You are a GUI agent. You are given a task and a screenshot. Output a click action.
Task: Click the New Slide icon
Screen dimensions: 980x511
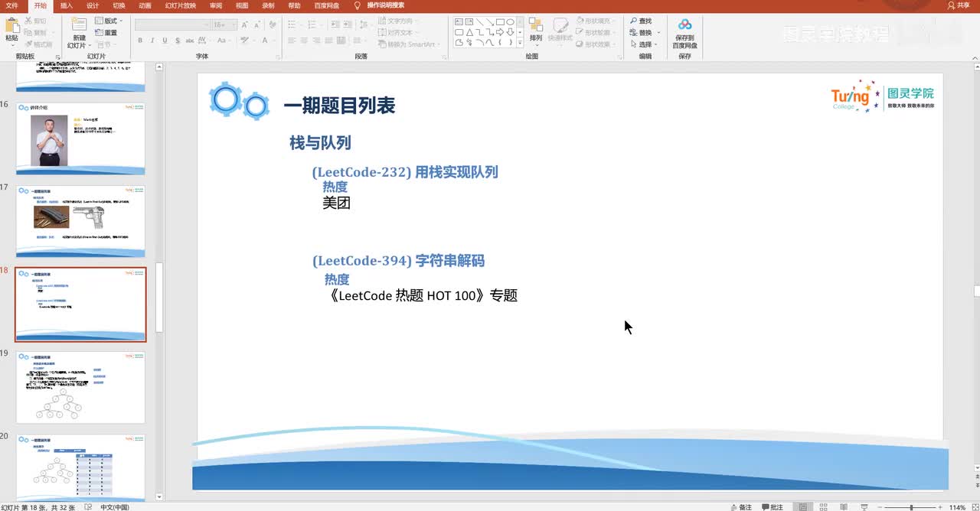(x=79, y=25)
